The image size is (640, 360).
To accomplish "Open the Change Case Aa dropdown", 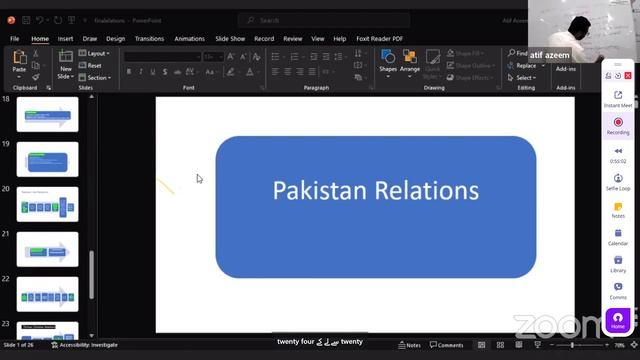I will click(x=211, y=72).
